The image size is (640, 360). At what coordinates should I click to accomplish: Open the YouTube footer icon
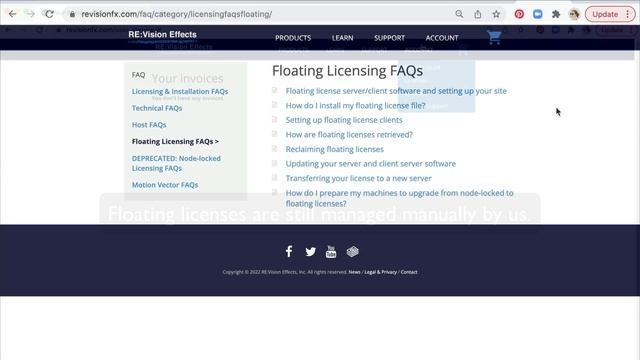point(331,251)
